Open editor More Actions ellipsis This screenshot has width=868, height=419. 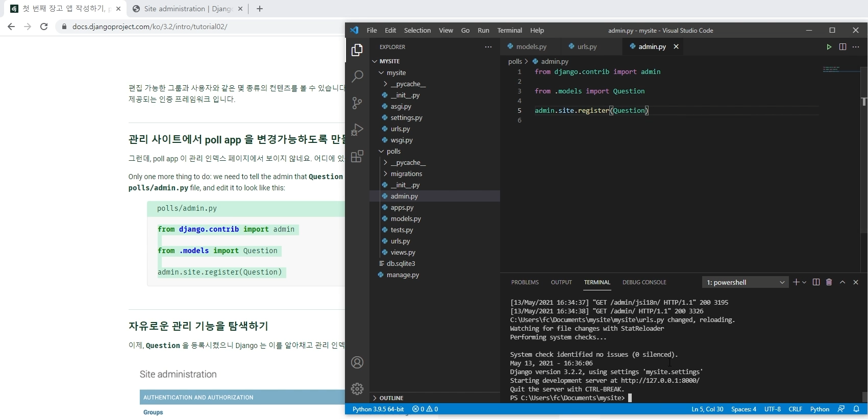click(x=856, y=47)
